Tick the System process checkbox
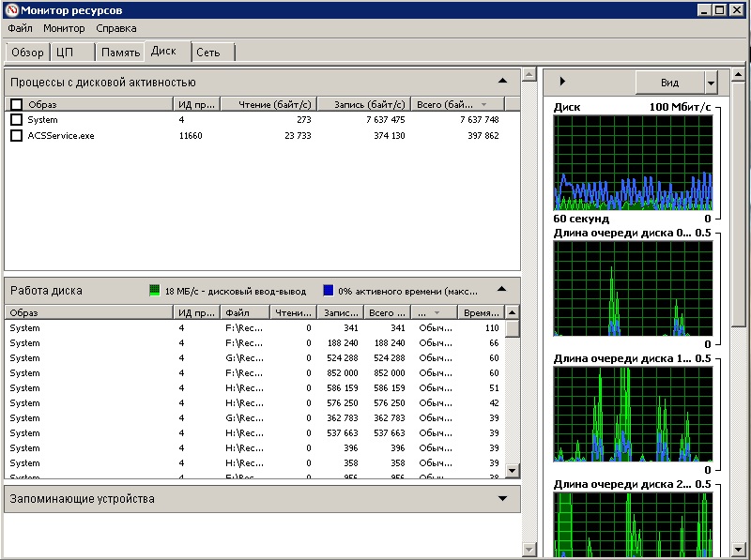The image size is (751, 560). 16,120
